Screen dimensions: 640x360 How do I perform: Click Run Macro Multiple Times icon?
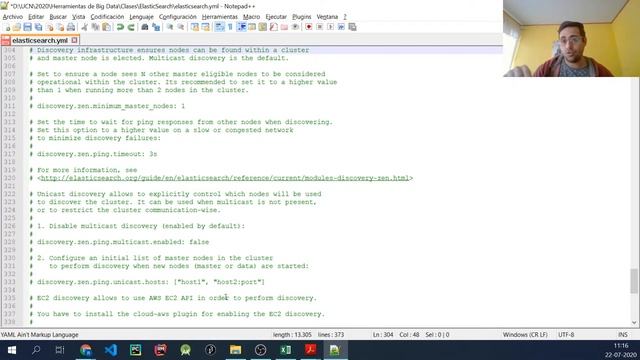click(x=341, y=27)
